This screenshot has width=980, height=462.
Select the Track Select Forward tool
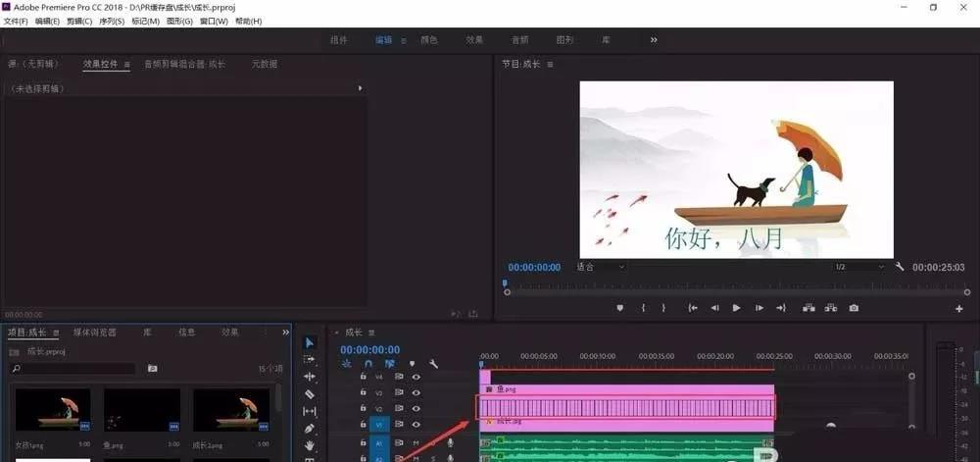(310, 359)
